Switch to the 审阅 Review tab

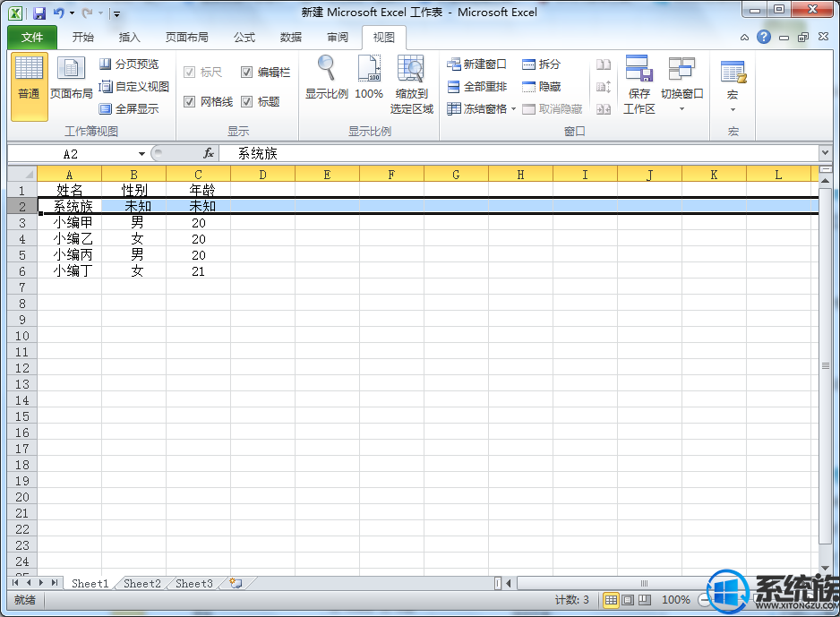(338, 38)
